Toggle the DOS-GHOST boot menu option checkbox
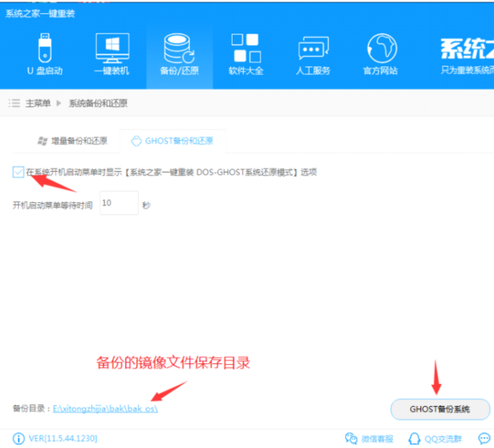The height and width of the screenshot is (448, 494). tap(18, 172)
